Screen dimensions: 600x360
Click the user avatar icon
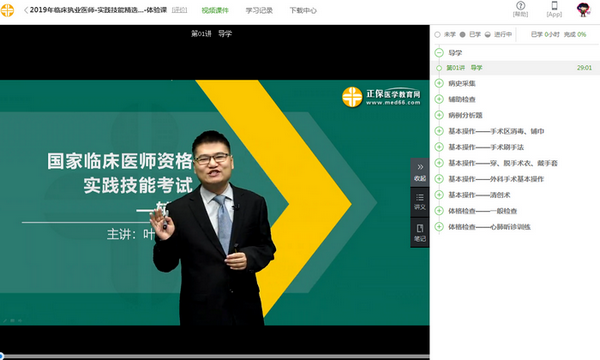(584, 10)
